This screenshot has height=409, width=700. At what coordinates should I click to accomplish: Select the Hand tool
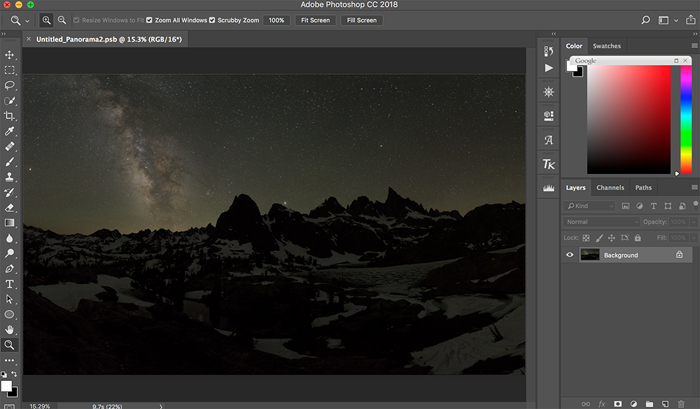tap(10, 329)
